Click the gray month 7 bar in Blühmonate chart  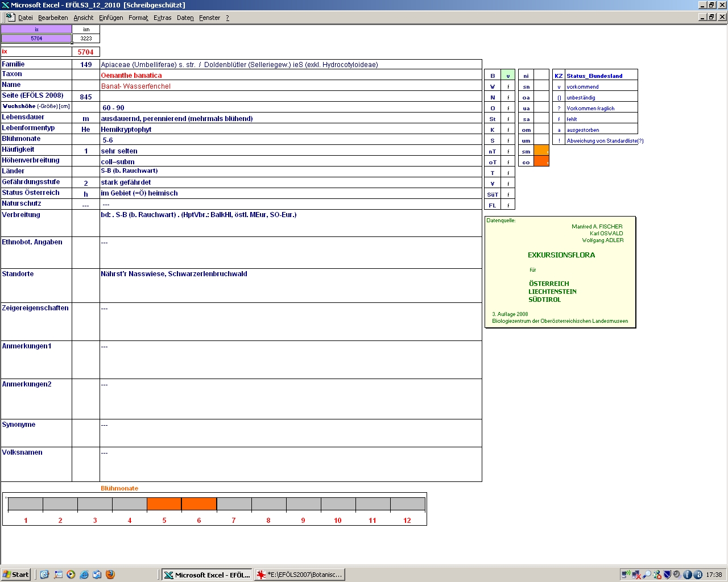(x=234, y=504)
